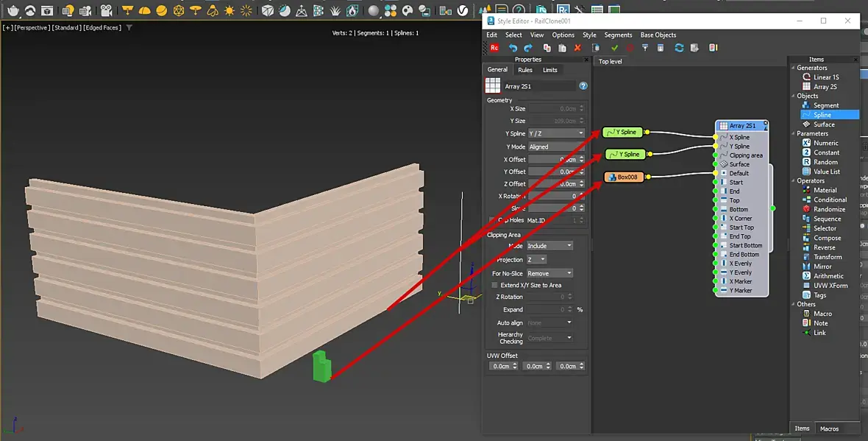Click the V-Ray dome light icon
The height and width of the screenshot is (441, 868).
click(144, 10)
